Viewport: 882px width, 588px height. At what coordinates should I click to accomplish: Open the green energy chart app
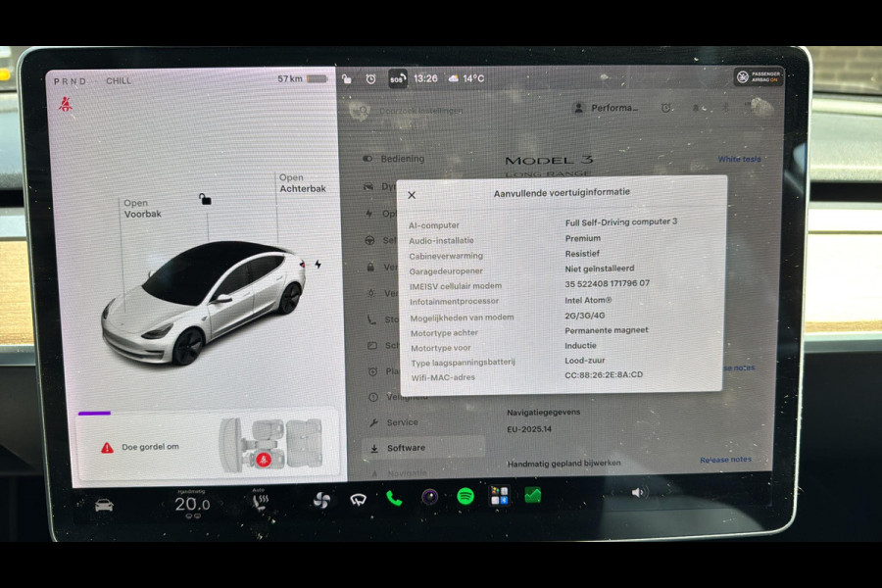533,495
